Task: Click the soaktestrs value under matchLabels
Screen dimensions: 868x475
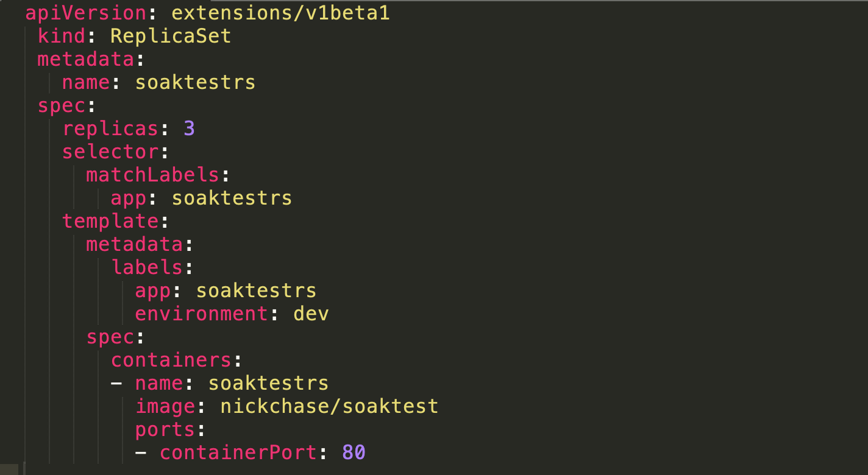Action: 232,198
